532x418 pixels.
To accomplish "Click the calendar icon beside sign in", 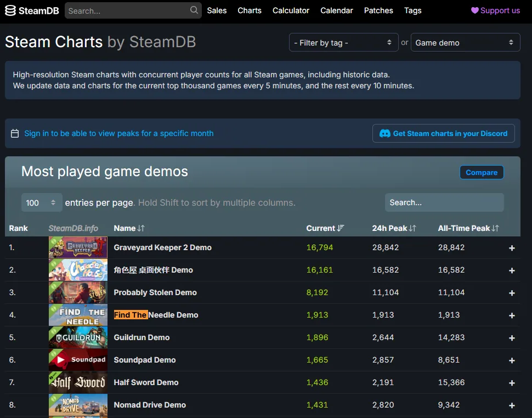I will click(x=15, y=133).
